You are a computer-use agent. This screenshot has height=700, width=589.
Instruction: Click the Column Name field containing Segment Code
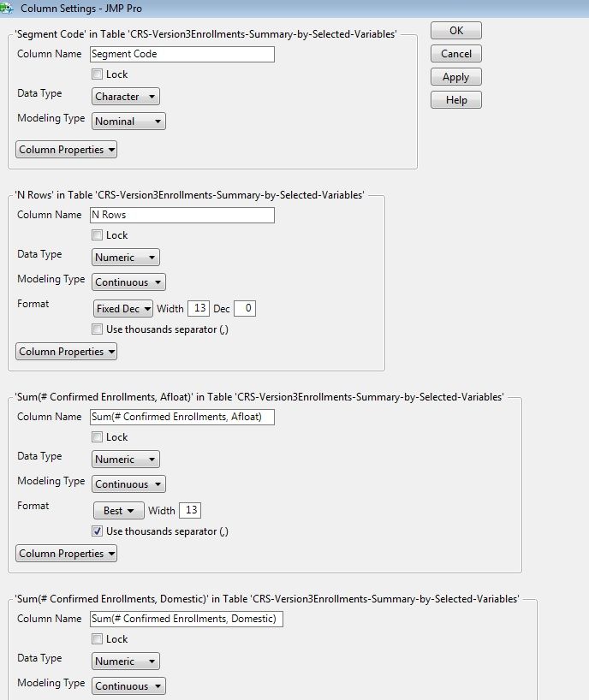(182, 53)
